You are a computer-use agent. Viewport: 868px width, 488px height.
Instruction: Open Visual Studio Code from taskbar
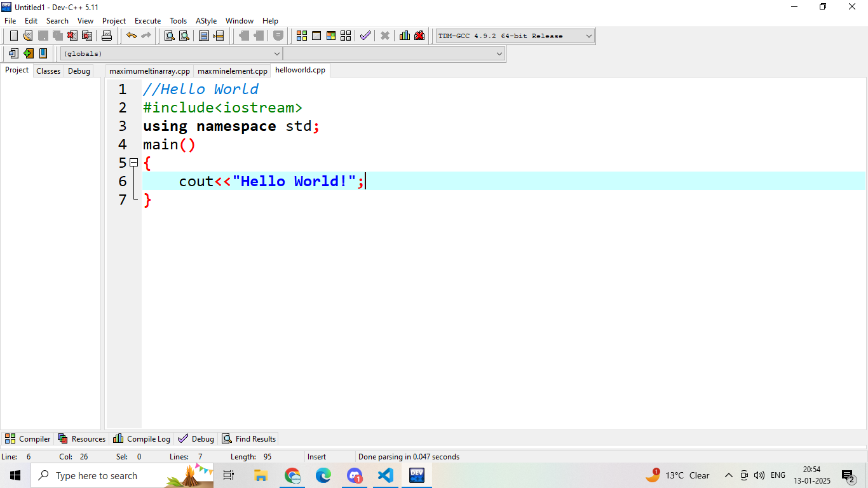click(386, 475)
